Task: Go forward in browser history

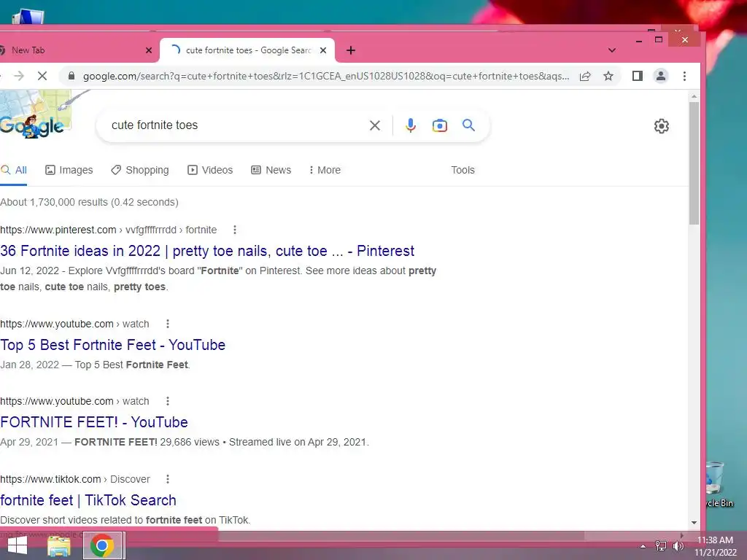Action: click(x=18, y=76)
